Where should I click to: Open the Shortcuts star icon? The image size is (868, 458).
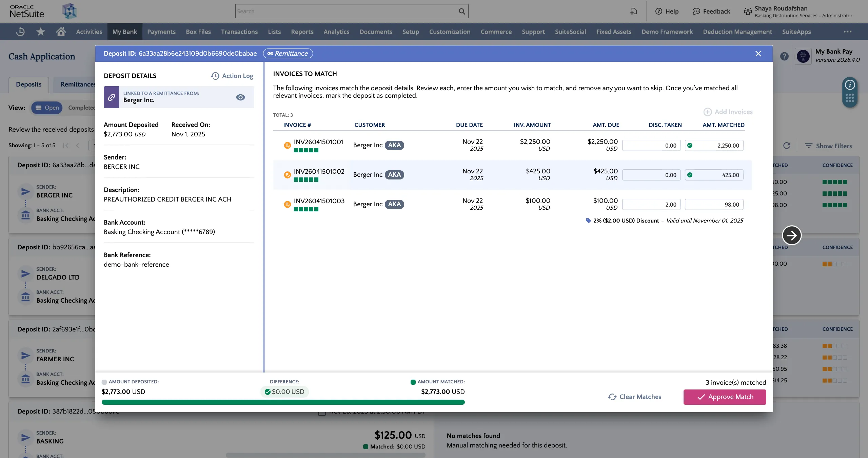coord(41,32)
